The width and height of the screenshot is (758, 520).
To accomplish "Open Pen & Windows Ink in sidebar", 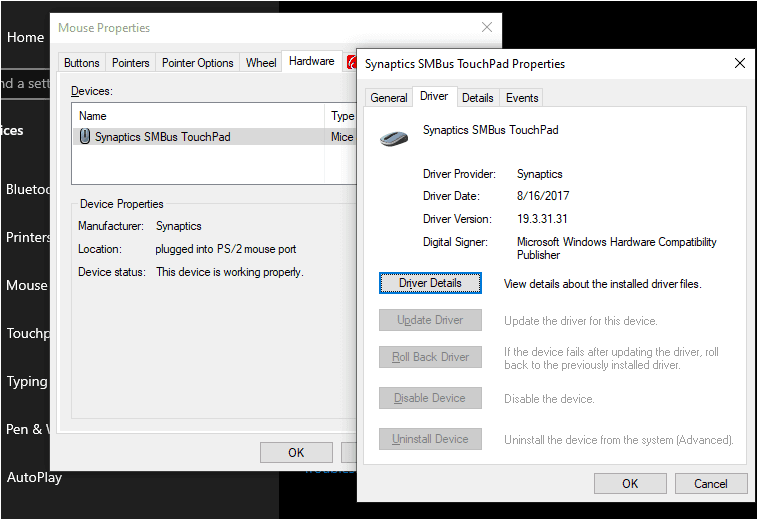I will [x=28, y=429].
